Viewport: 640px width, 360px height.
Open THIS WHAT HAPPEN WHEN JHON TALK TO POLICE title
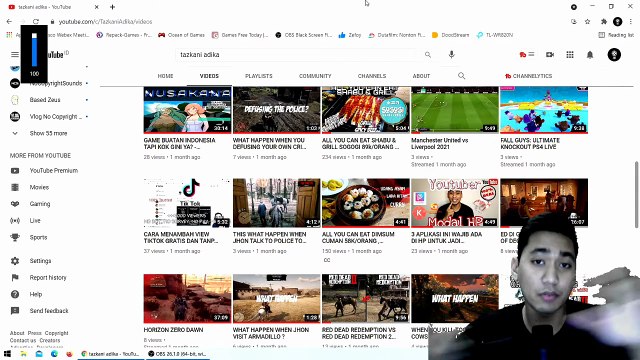[x=269, y=238]
